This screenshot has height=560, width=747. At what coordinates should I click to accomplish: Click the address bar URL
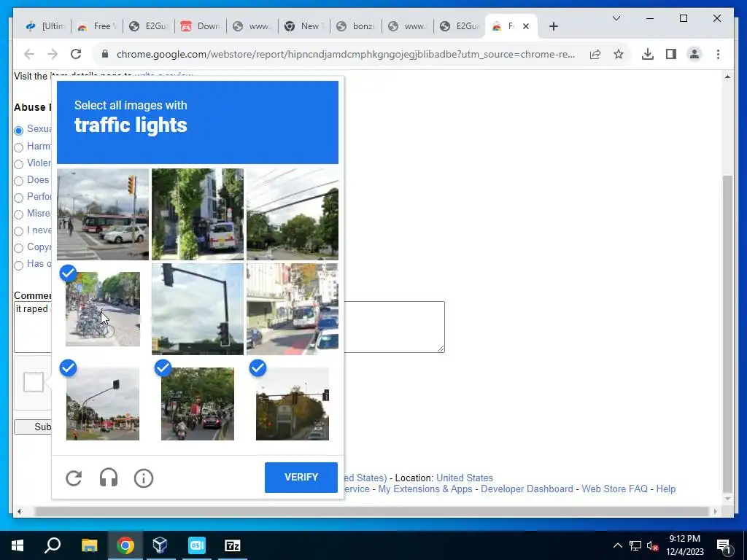(345, 54)
